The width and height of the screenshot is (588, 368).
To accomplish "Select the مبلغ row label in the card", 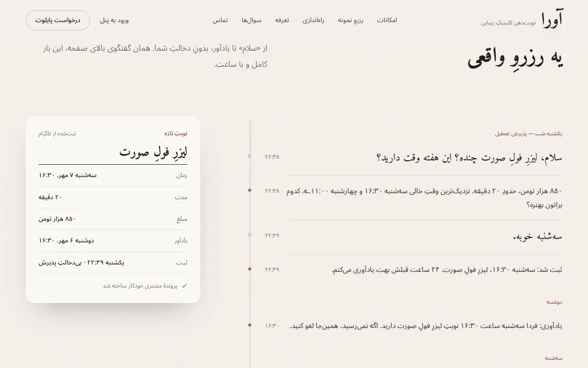I will point(182,219).
